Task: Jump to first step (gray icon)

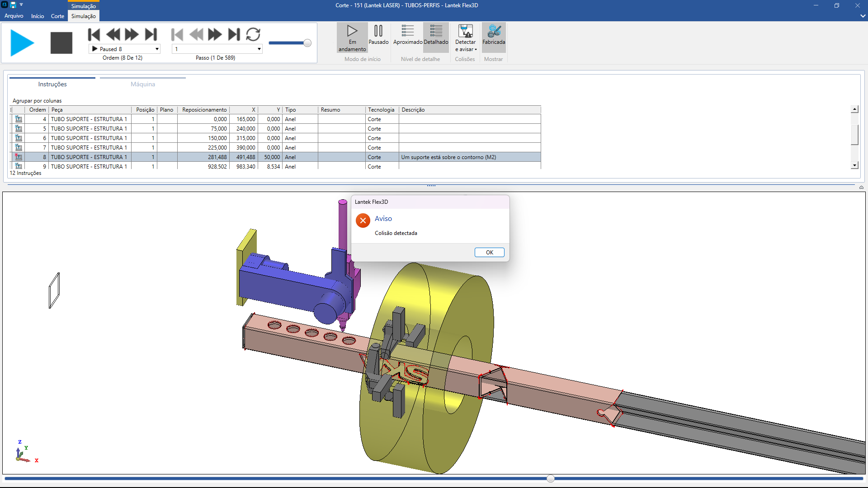Action: [x=177, y=34]
